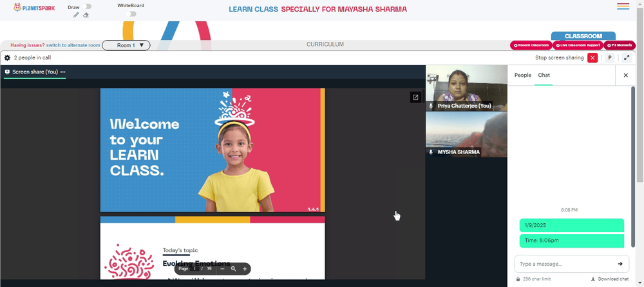The height and width of the screenshot is (287, 644).
Task: Click the 'Type a message' input field
Action: 565,264
